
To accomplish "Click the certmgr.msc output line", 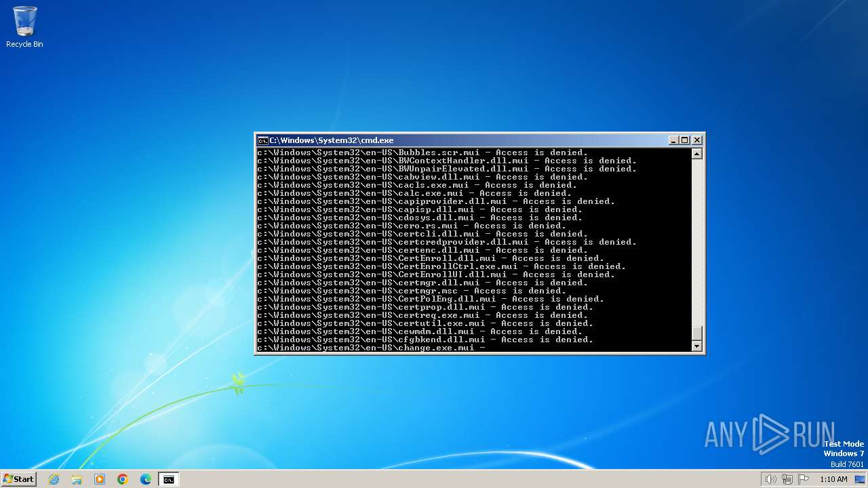I will coord(412,291).
